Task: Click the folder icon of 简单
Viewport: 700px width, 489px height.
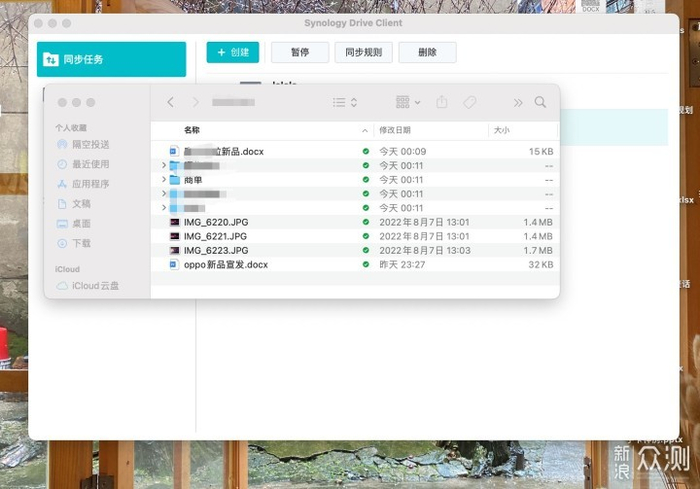Action: [175, 180]
